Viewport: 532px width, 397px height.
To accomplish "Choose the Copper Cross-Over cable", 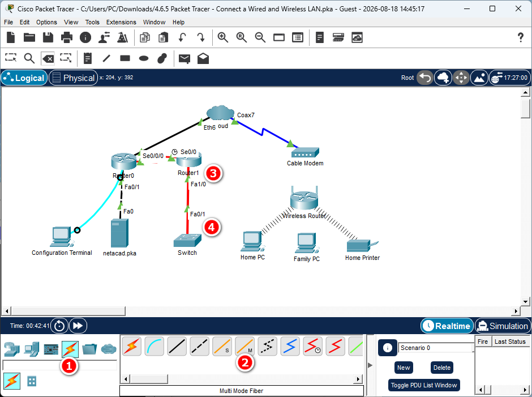I will point(199,346).
